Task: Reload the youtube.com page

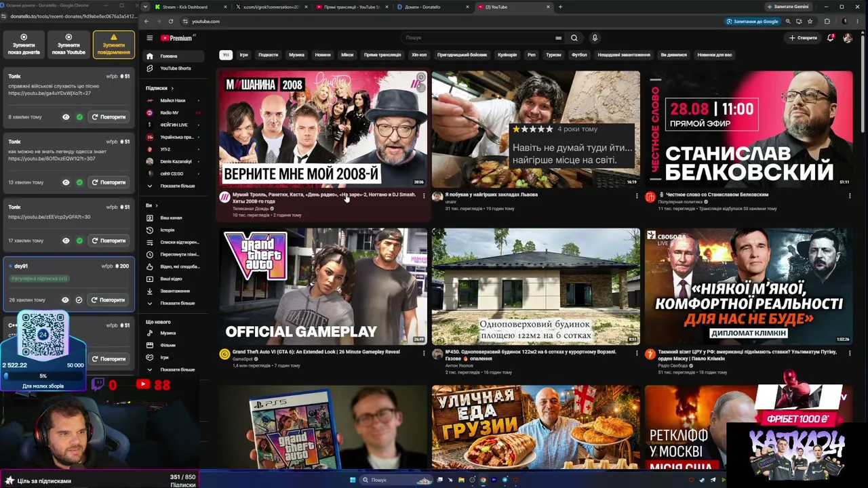Action: pos(170,21)
